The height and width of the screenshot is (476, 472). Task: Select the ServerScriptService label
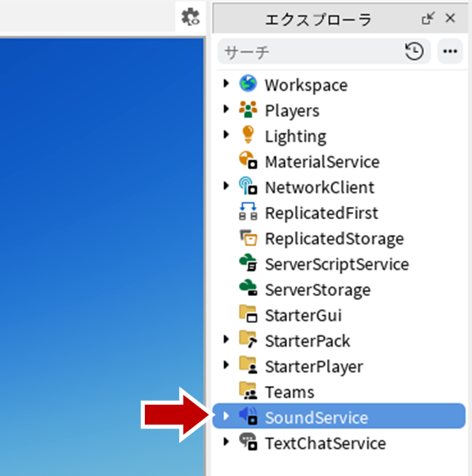(337, 264)
